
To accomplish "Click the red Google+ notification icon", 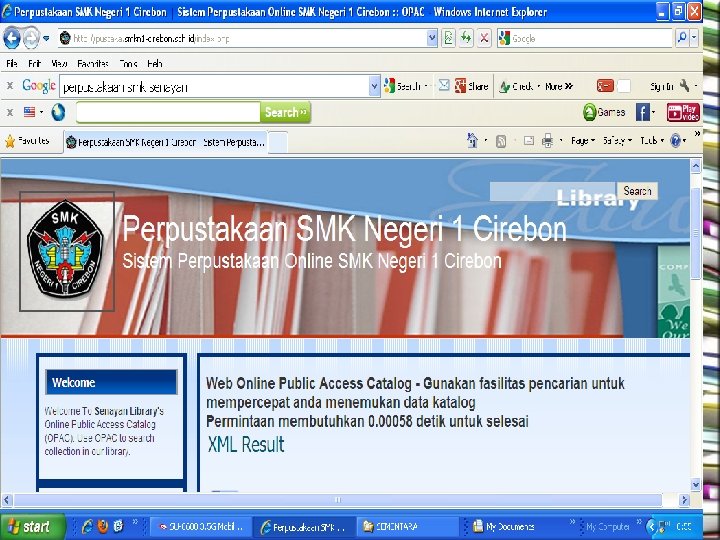I will [x=605, y=86].
